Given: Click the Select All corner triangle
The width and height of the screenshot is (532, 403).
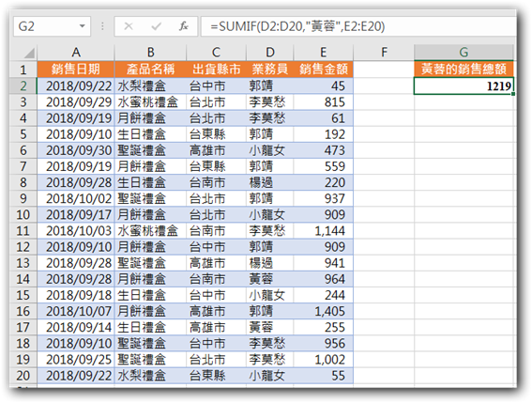Looking at the screenshot, I should click(x=29, y=54).
